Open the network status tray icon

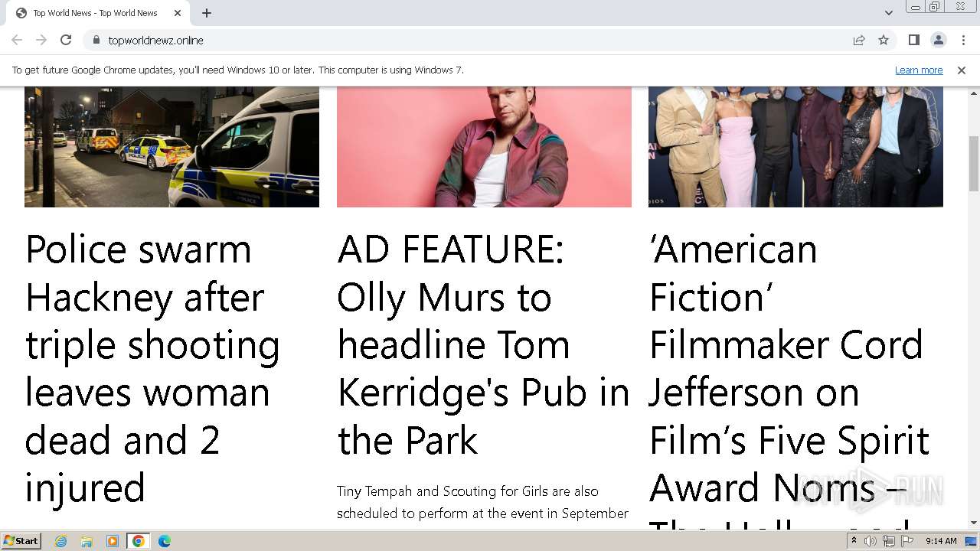(888, 541)
